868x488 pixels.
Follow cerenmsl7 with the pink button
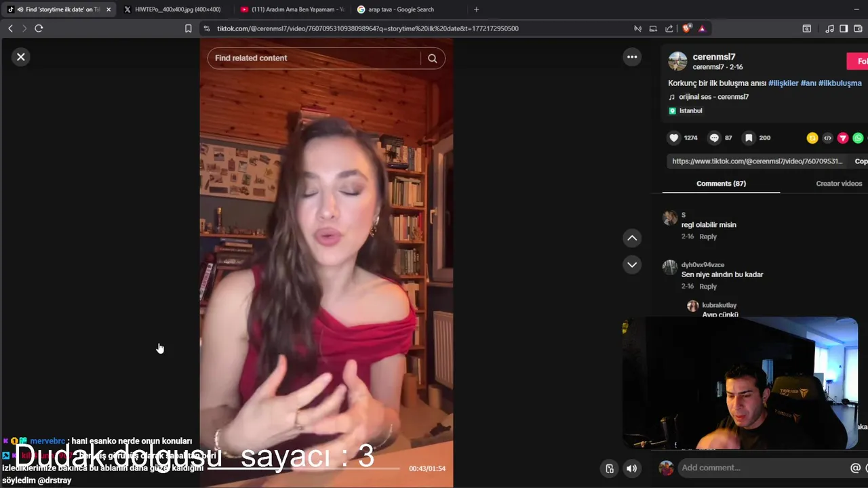pyautogui.click(x=858, y=62)
